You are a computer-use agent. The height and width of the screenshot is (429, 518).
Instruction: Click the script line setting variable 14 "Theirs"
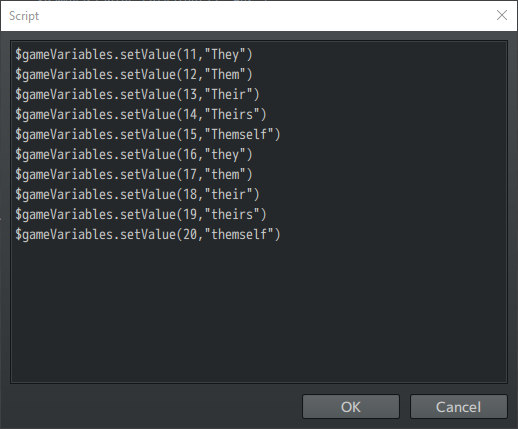point(141,114)
